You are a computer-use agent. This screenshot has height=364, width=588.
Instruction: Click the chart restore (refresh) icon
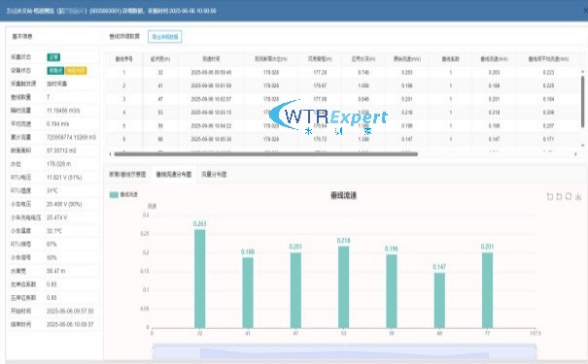[x=569, y=196]
